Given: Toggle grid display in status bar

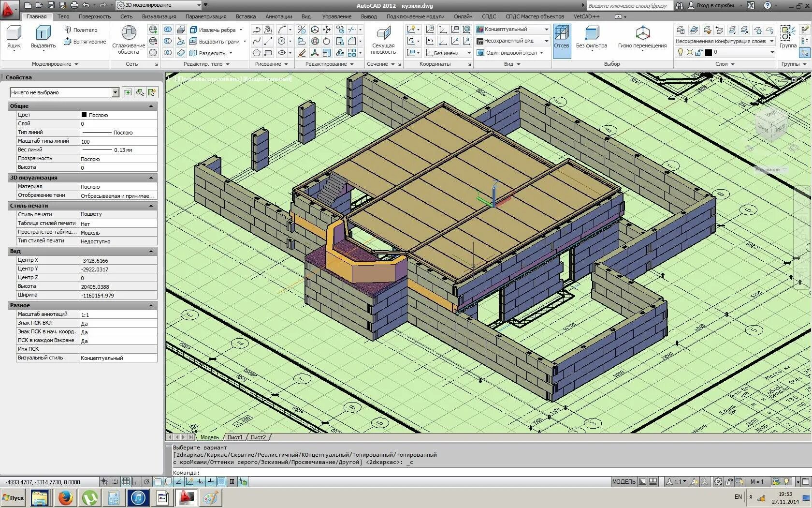Looking at the screenshot, I should (x=126, y=481).
